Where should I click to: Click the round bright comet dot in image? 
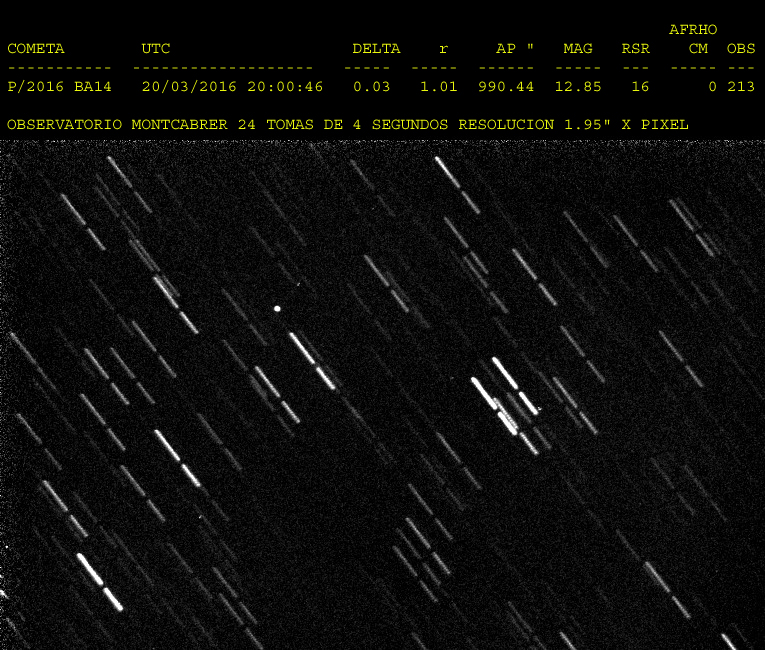[x=277, y=308]
